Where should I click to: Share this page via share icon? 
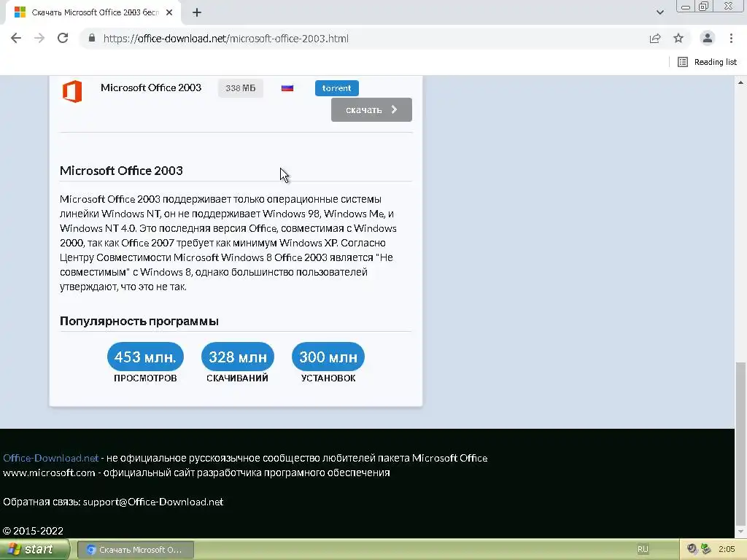point(655,39)
